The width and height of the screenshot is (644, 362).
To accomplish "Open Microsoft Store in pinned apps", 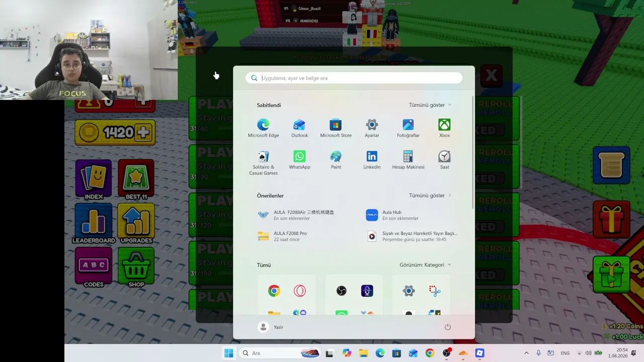I will coord(336,128).
